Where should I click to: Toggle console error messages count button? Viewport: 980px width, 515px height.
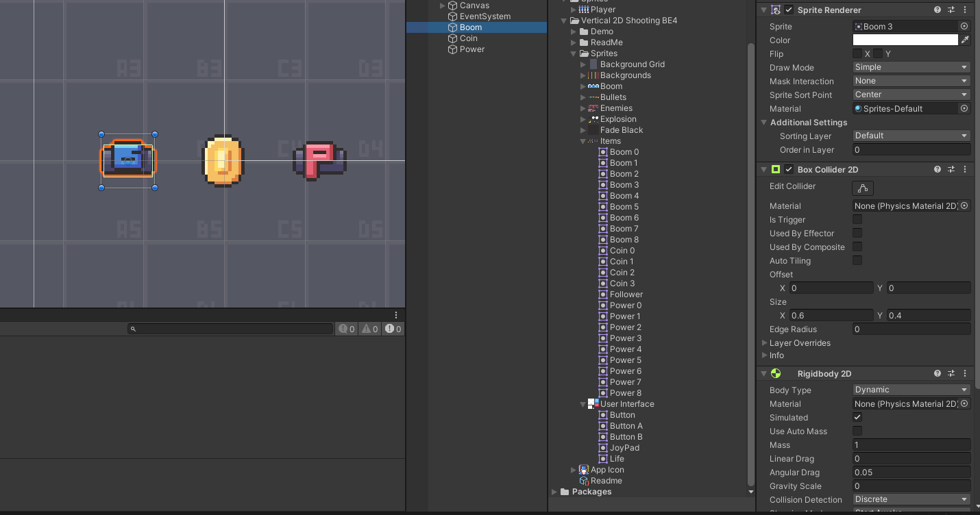(x=393, y=329)
